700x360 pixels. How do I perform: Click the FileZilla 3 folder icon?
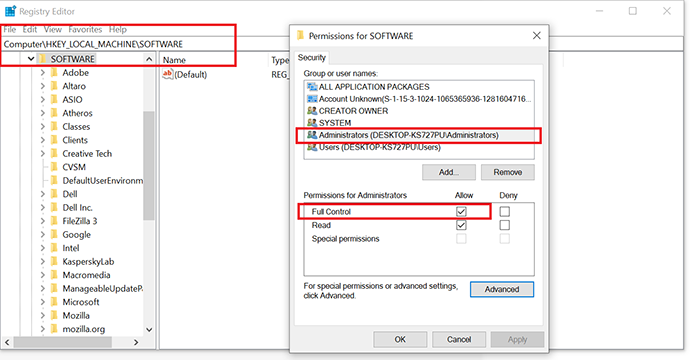tap(54, 221)
